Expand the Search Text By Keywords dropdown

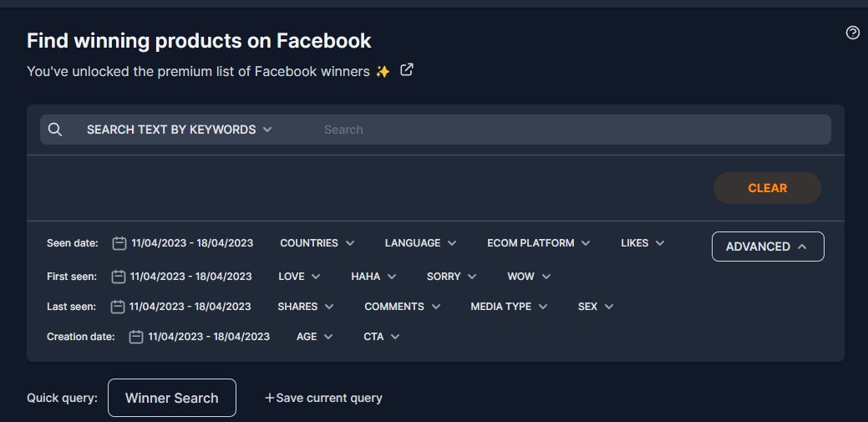coord(180,130)
